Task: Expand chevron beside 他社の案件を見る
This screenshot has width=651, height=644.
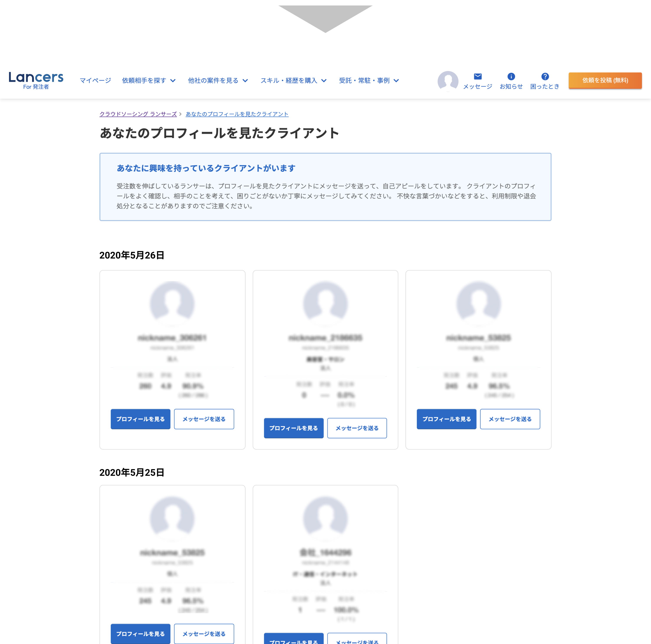Action: click(x=245, y=81)
